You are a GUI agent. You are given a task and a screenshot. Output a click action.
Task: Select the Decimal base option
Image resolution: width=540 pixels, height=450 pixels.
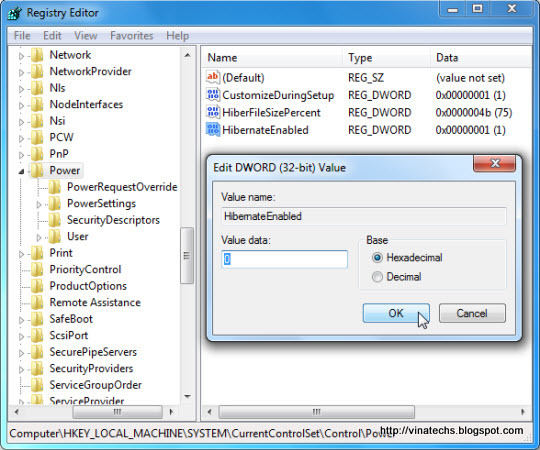(x=377, y=277)
